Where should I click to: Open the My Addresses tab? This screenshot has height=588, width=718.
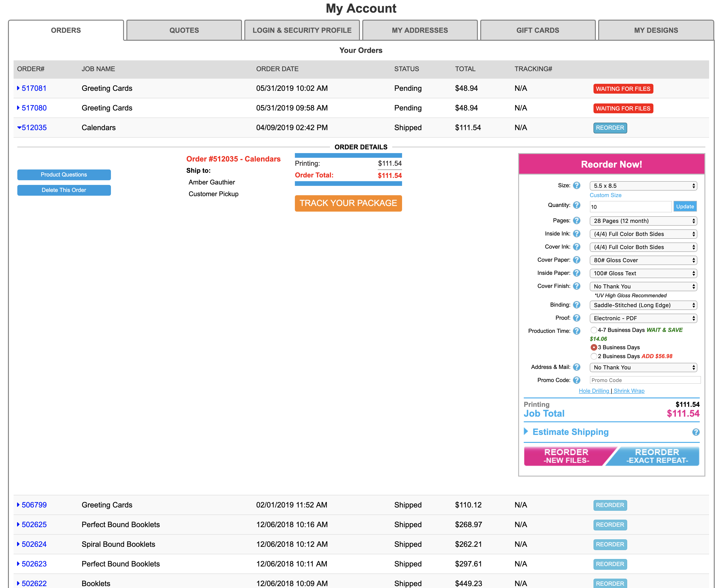(420, 30)
